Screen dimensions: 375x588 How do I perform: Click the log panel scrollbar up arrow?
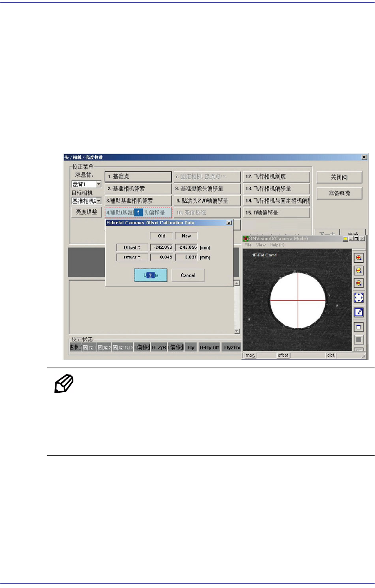(237, 283)
